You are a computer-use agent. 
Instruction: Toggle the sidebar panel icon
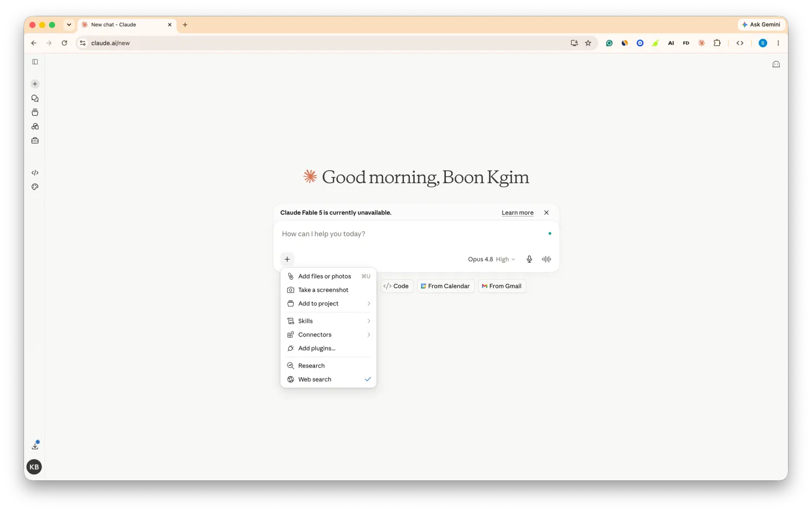point(35,62)
